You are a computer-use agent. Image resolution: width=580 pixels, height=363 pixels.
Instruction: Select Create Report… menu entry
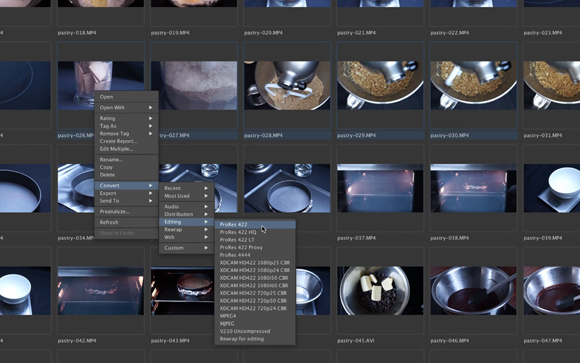126,141
